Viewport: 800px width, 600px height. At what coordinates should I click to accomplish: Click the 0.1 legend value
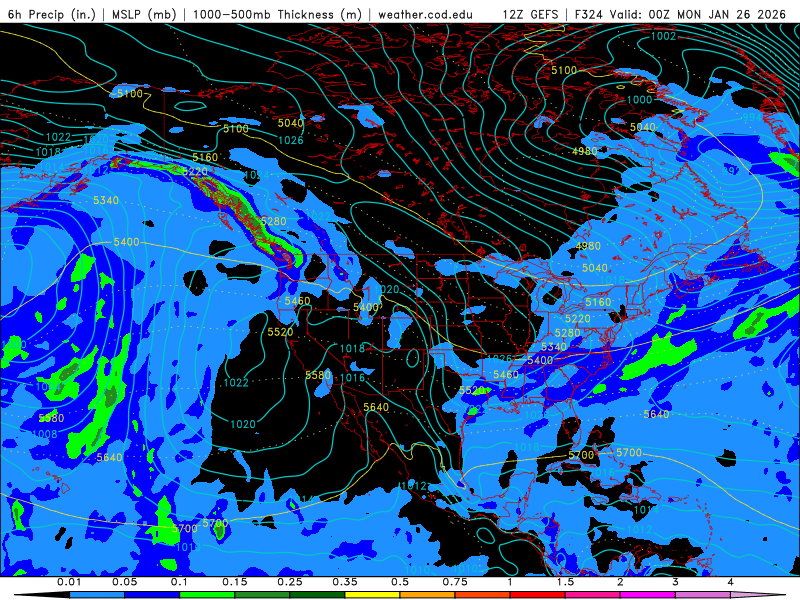(x=179, y=582)
